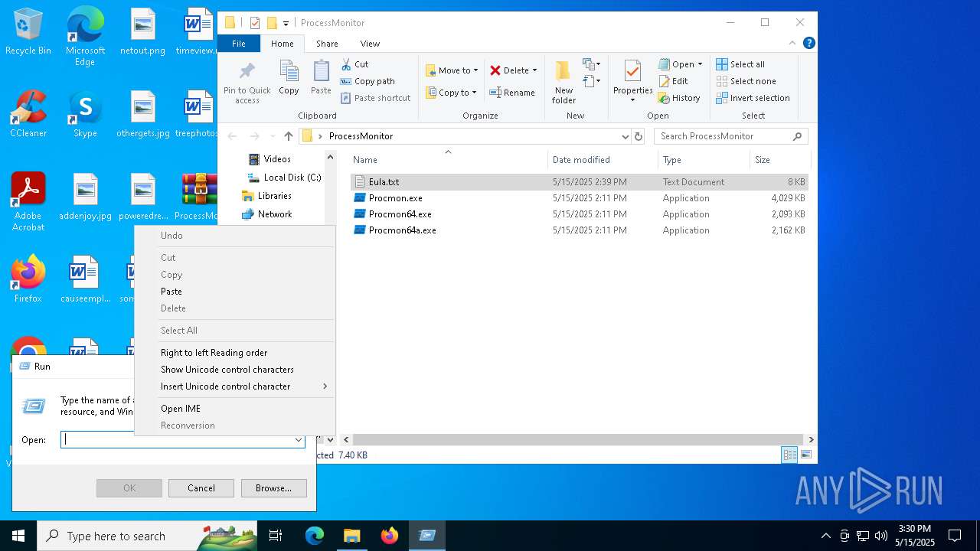Open File Explorer taskbar icon
This screenshot has width=980, height=551.
pos(351,536)
